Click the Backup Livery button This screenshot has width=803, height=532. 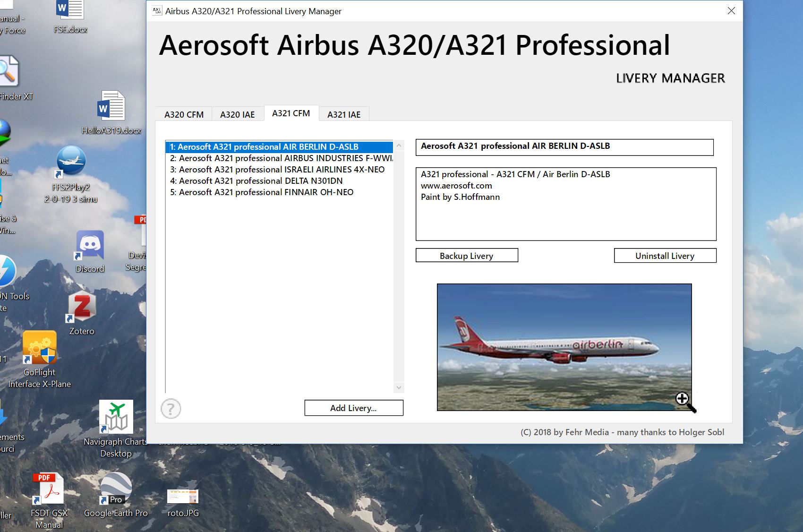click(x=467, y=256)
